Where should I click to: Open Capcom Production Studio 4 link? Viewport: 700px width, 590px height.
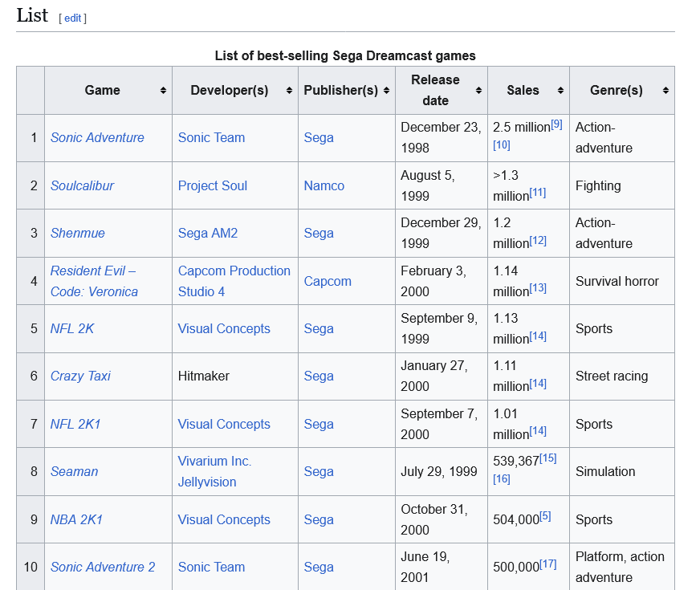234,281
